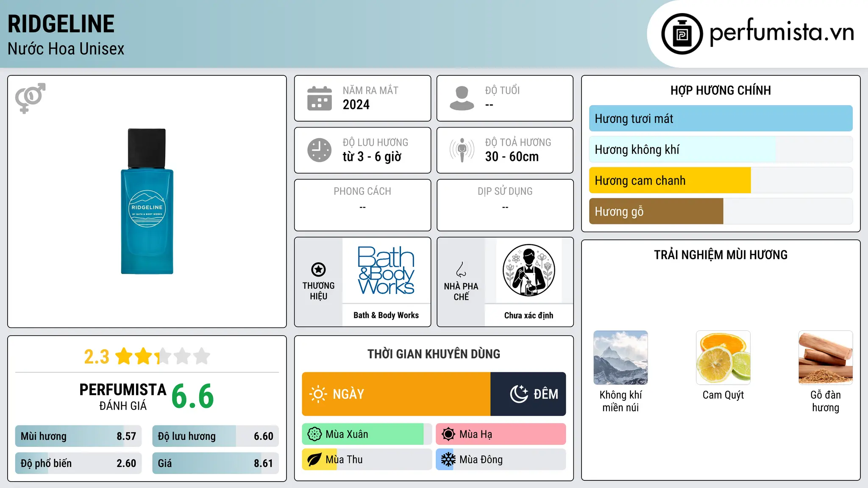Click the Độ lưu hương 6.60 rating bar
This screenshot has height=488, width=868.
(x=216, y=436)
